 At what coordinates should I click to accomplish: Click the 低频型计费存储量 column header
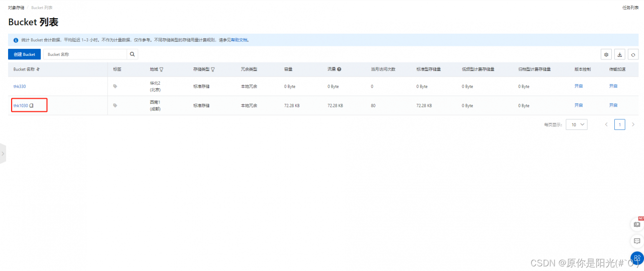pos(478,70)
